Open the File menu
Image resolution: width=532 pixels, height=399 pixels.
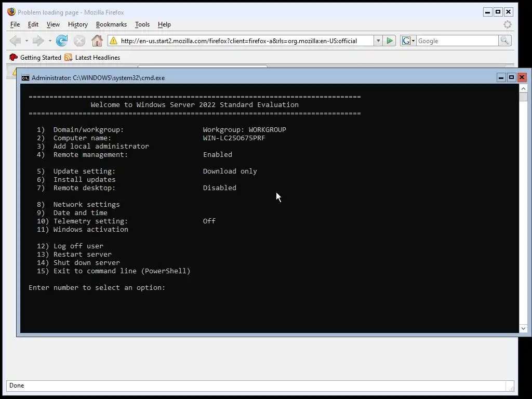coord(15,24)
